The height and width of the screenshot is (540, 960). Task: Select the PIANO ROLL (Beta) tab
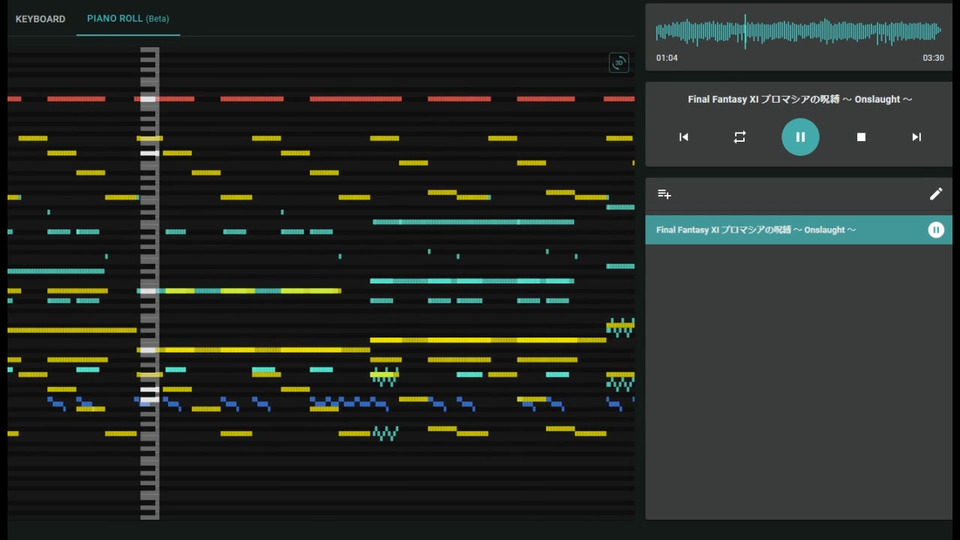[128, 19]
